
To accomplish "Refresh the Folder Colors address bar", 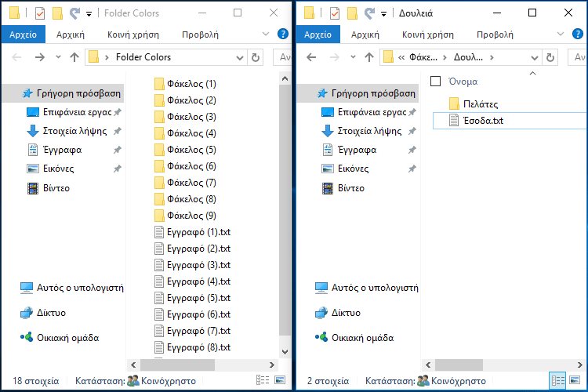I will pyautogui.click(x=255, y=57).
